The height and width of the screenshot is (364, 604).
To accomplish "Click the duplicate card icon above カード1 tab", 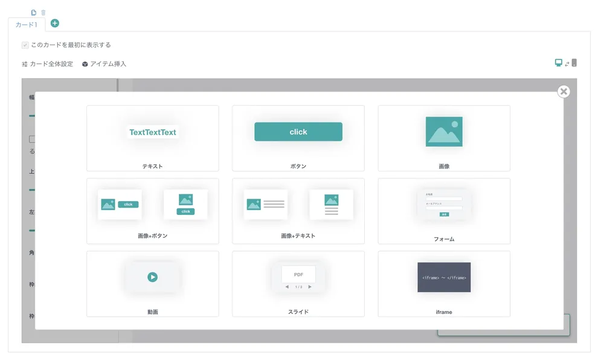I will pyautogui.click(x=34, y=13).
